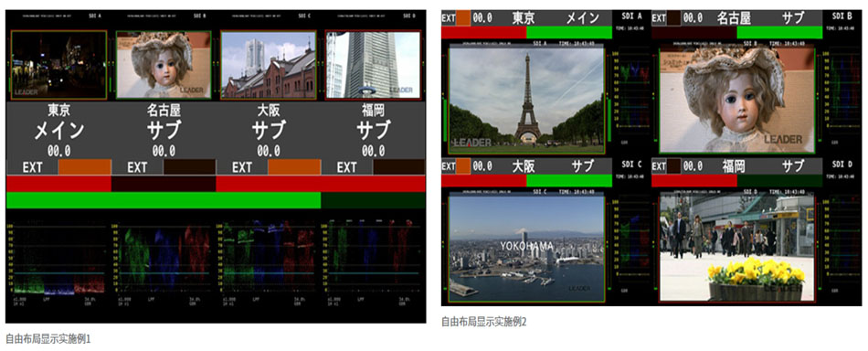Select the doll thumbnail in left layout

click(x=164, y=65)
